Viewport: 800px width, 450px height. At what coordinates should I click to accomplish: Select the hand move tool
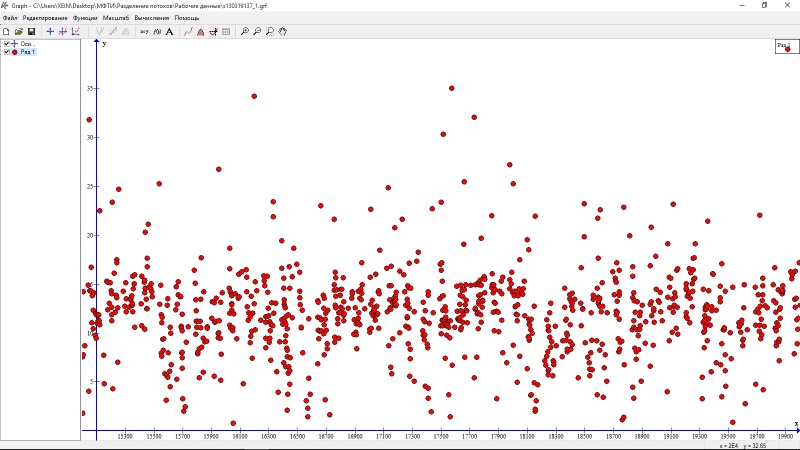coord(283,32)
